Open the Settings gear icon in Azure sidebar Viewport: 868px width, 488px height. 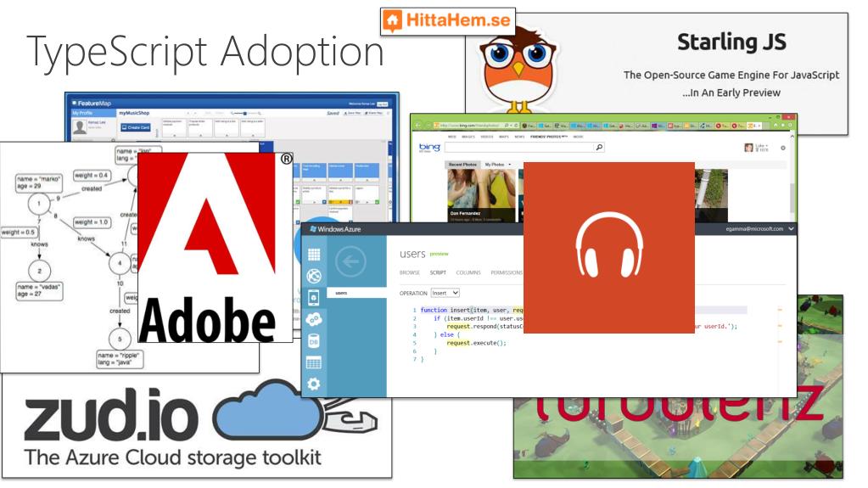pyautogui.click(x=313, y=384)
